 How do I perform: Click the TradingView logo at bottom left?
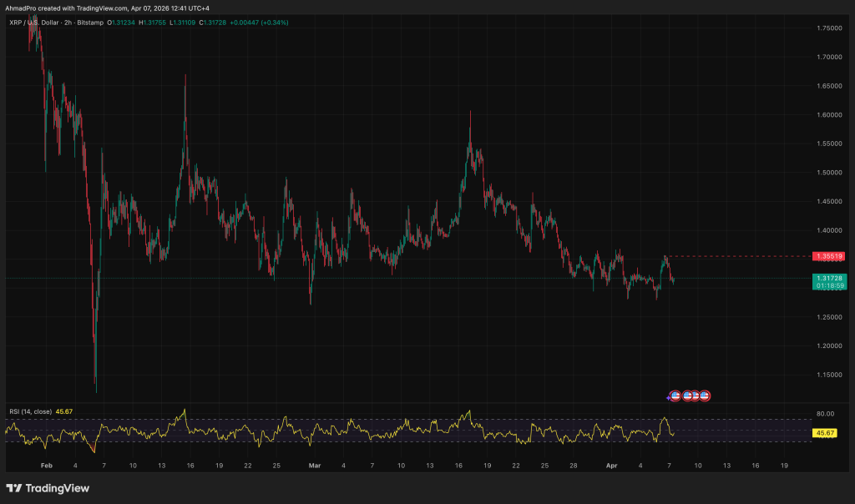click(48, 488)
